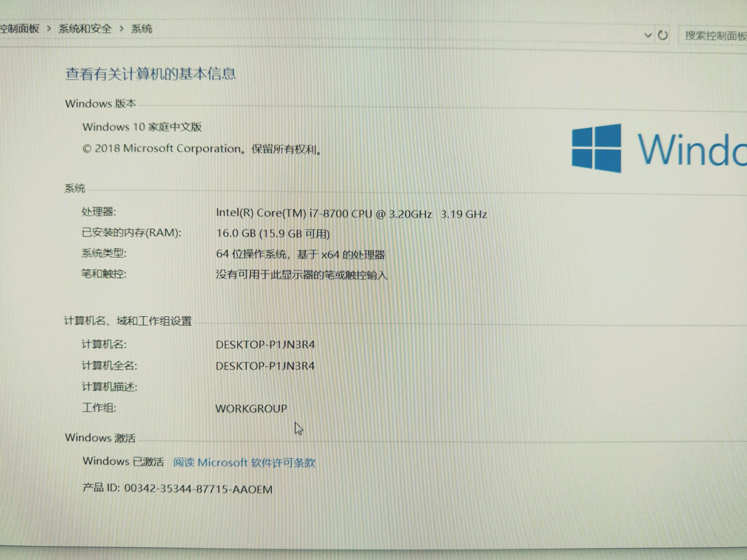Viewport: 747px width, 560px height.
Task: Click the search control panel field
Action: coord(713,36)
